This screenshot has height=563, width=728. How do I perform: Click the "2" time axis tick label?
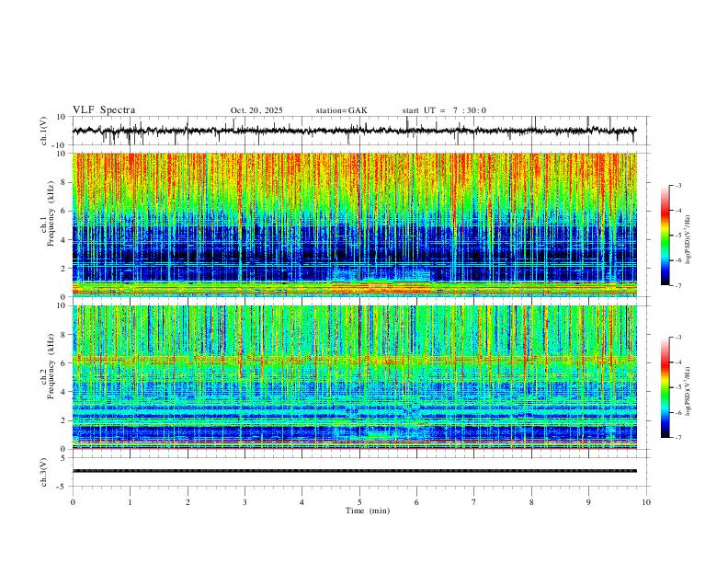(x=188, y=501)
